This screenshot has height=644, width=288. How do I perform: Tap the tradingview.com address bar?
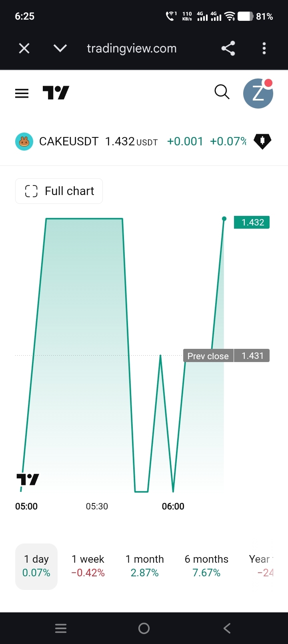tap(132, 48)
